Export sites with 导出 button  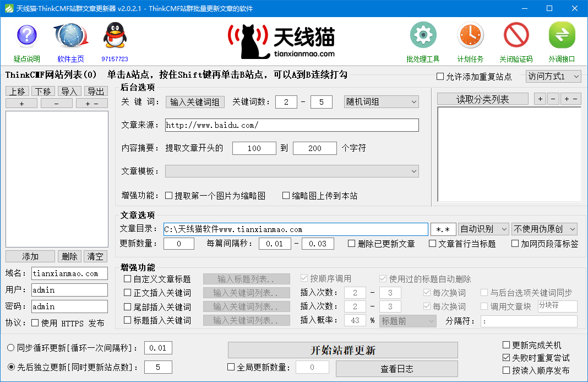click(x=96, y=92)
